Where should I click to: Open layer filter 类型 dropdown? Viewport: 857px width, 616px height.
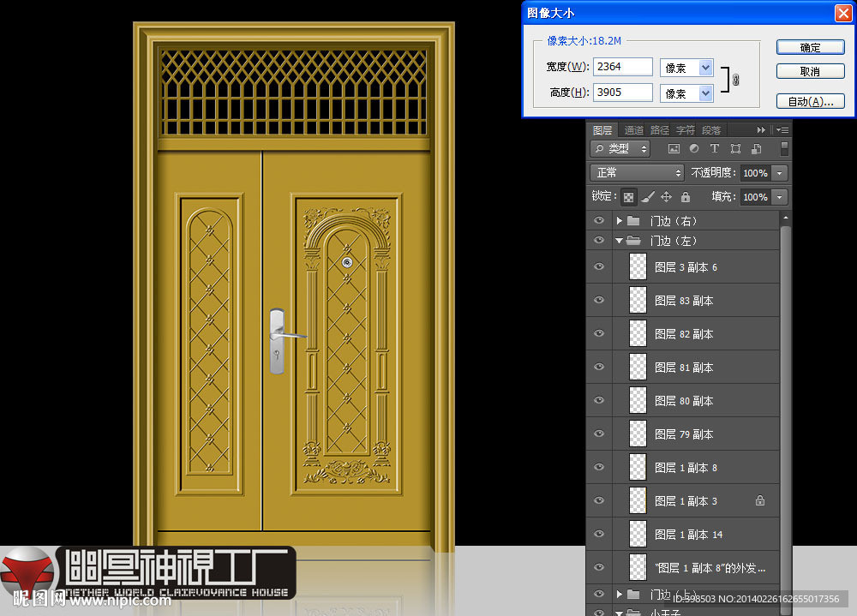(x=620, y=149)
